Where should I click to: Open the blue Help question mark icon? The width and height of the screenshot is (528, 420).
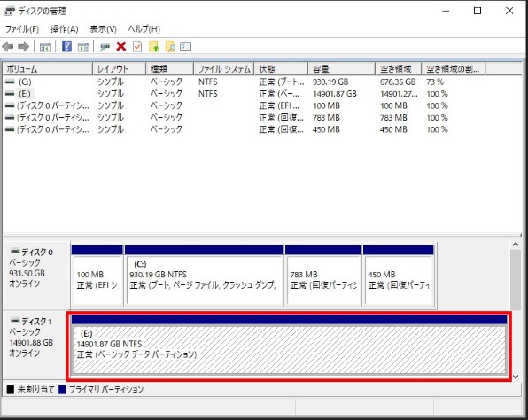click(x=66, y=46)
